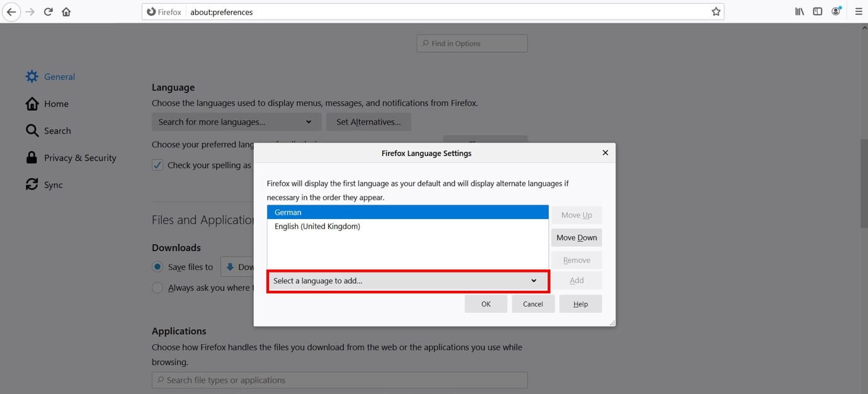Viewport: 868px width, 394px height.
Task: Open the Search preferences category
Action: pos(48,131)
